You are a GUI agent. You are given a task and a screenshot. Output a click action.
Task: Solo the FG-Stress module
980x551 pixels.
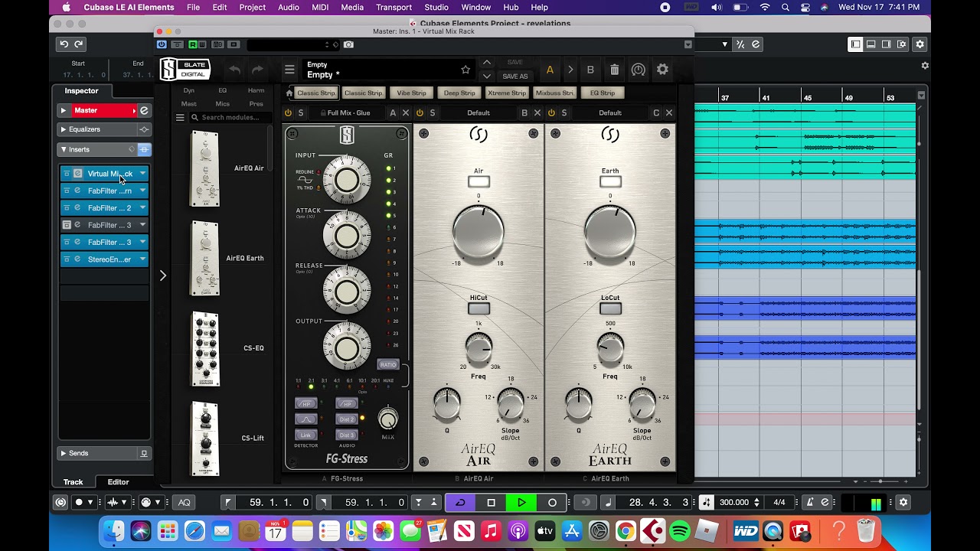pos(301,112)
